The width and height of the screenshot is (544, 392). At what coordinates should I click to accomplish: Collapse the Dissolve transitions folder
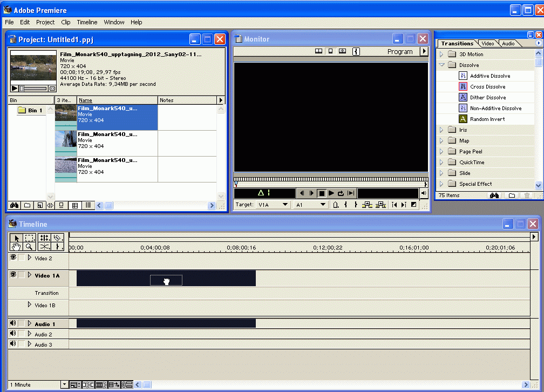tap(441, 65)
